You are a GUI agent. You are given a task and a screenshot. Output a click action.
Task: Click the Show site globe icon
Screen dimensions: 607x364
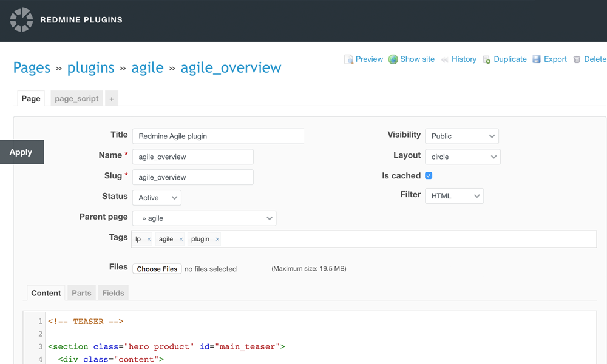click(393, 59)
